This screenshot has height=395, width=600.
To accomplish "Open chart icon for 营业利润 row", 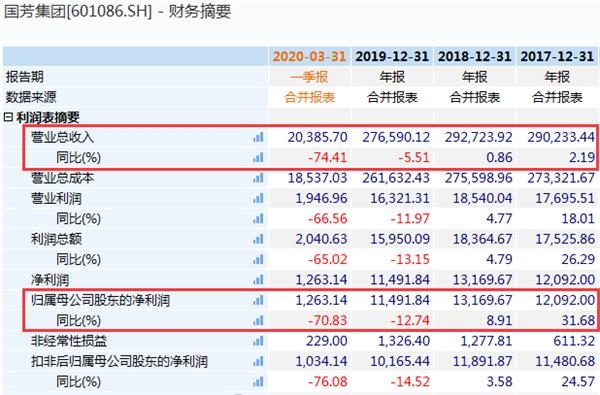I will [258, 198].
